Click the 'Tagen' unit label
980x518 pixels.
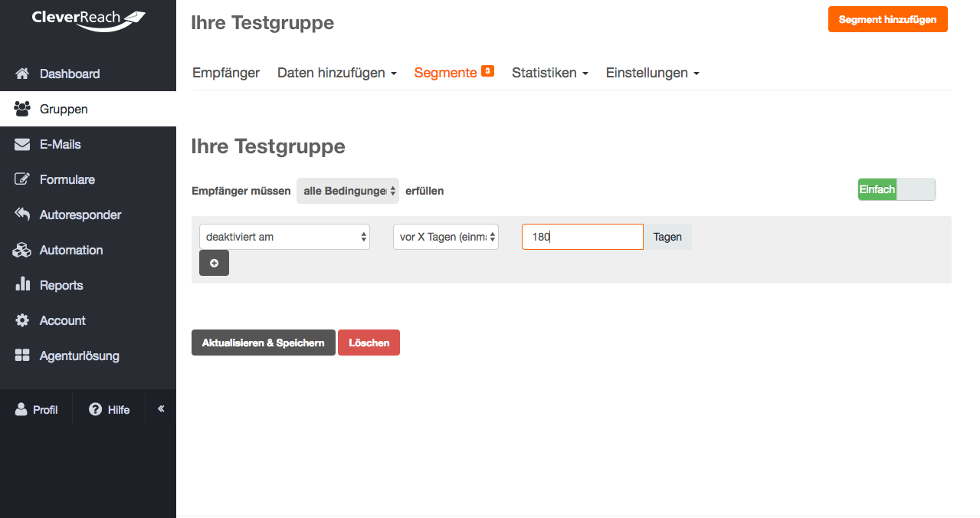[x=667, y=237]
